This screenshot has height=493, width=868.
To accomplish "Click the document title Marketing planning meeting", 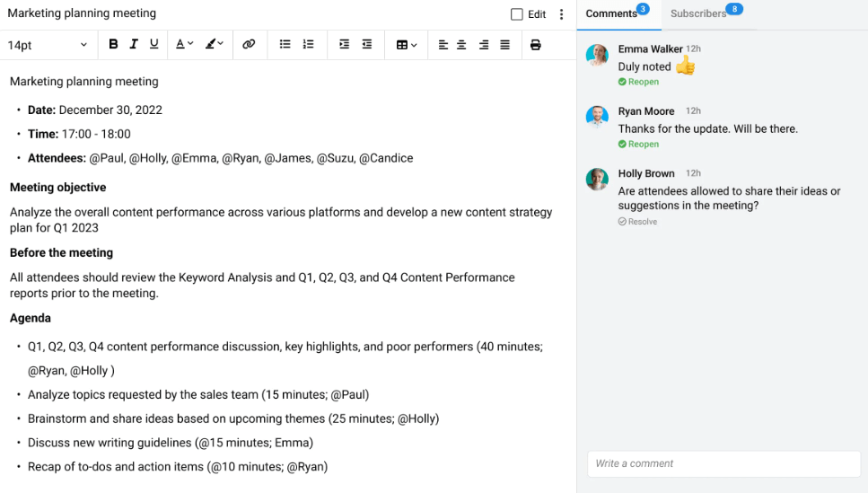I will [82, 13].
